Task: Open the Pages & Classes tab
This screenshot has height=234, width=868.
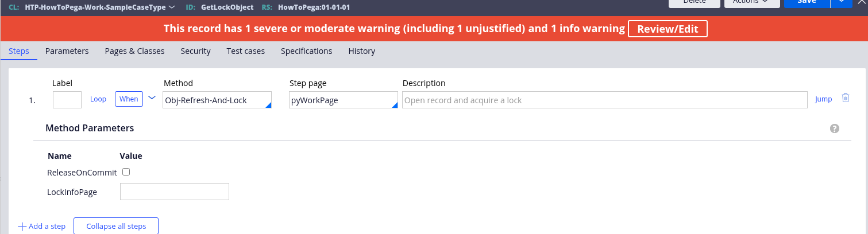Action: pyautogui.click(x=134, y=51)
